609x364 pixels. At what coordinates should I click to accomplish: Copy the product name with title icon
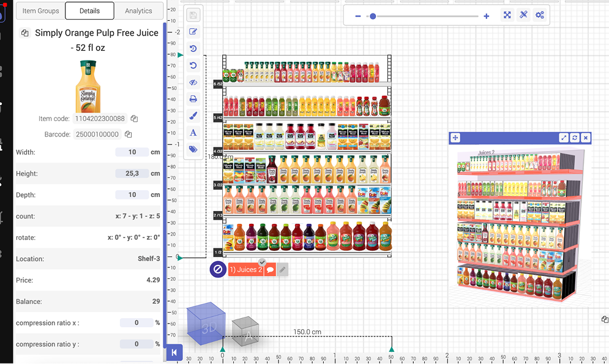[25, 33]
